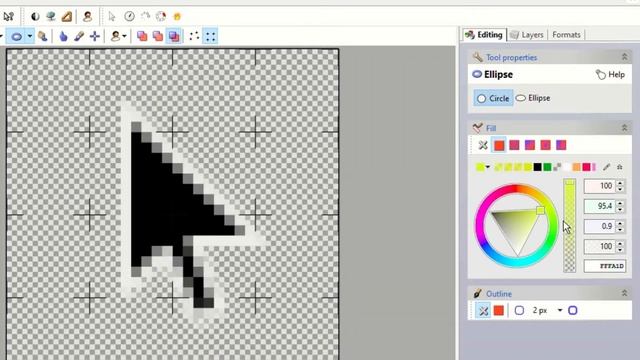Click the Tool properties wrench icon

point(477,57)
